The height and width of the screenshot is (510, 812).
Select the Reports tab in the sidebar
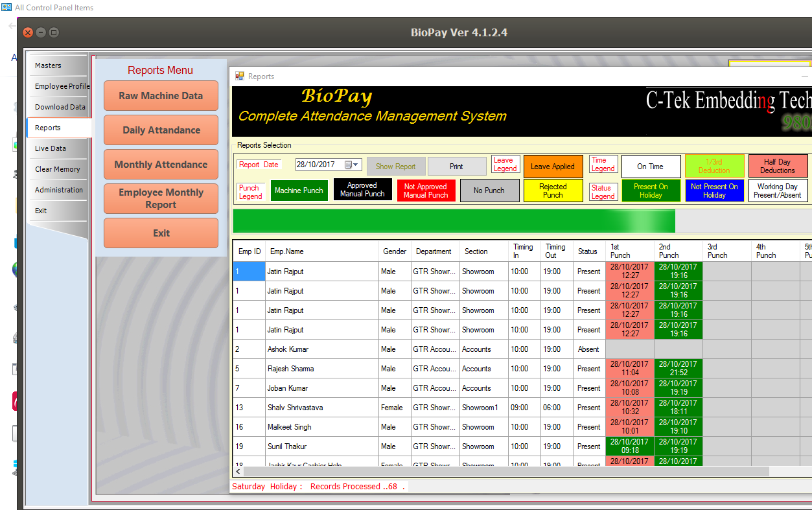[x=58, y=128]
